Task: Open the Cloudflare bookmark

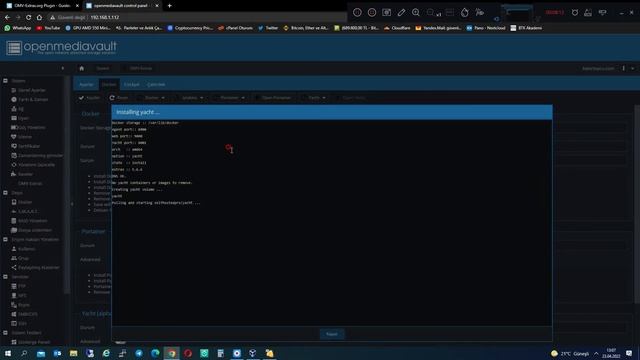Action: click(x=397, y=28)
